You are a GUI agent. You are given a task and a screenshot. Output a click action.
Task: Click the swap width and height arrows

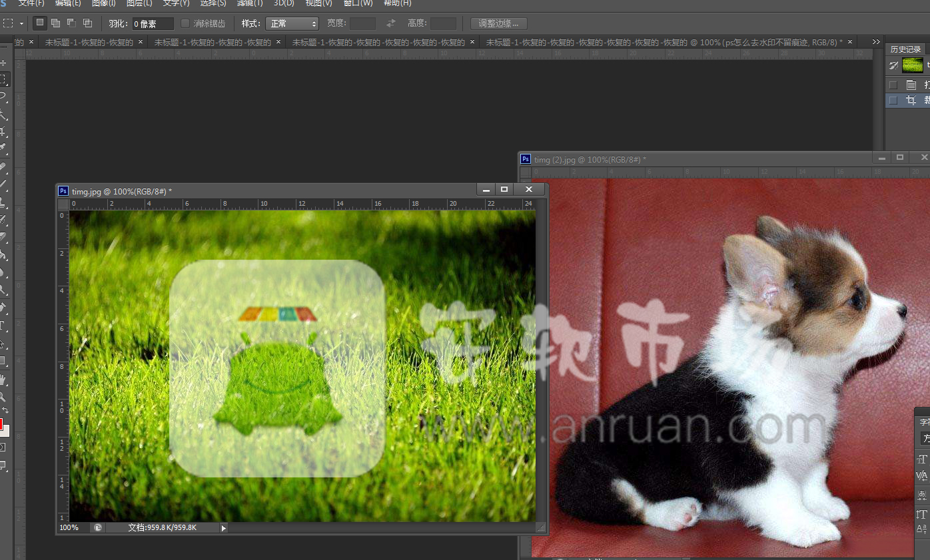tap(391, 23)
